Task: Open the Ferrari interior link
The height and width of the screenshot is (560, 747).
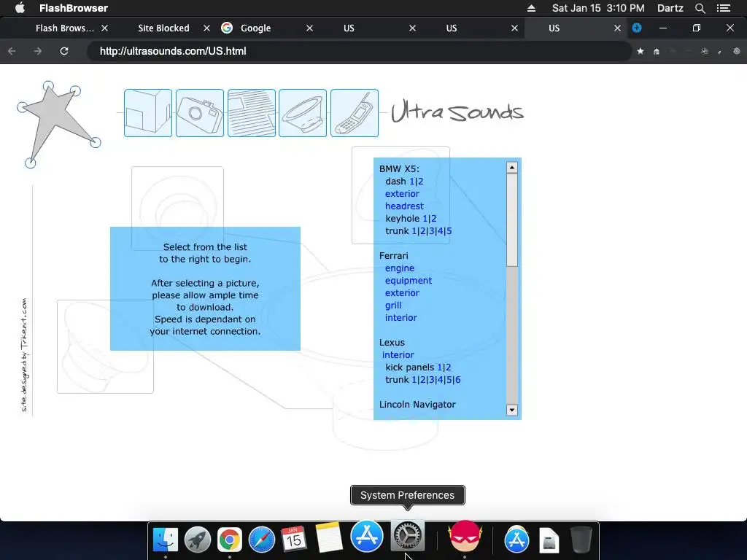Action: (x=400, y=318)
